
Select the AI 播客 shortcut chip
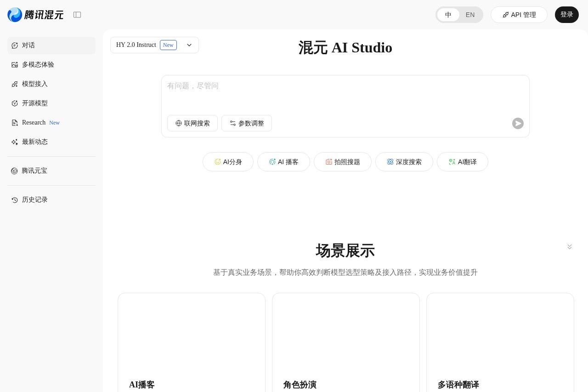(x=283, y=162)
